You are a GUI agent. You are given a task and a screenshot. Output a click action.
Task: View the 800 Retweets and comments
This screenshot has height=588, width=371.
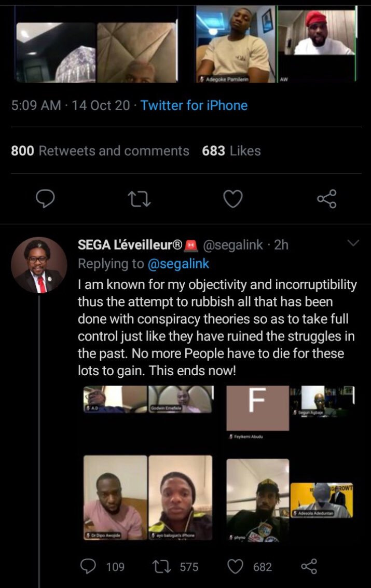pyautogui.click(x=100, y=151)
